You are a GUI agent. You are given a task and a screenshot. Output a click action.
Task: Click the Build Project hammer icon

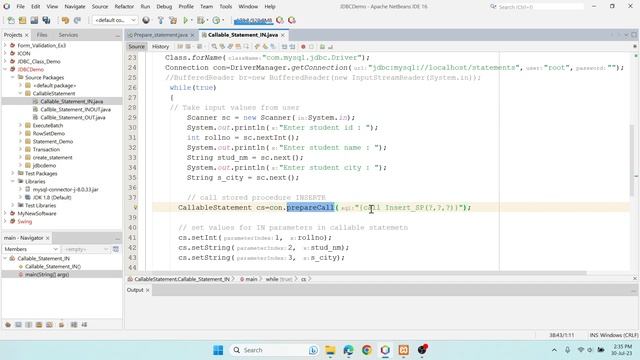[x=160, y=20]
